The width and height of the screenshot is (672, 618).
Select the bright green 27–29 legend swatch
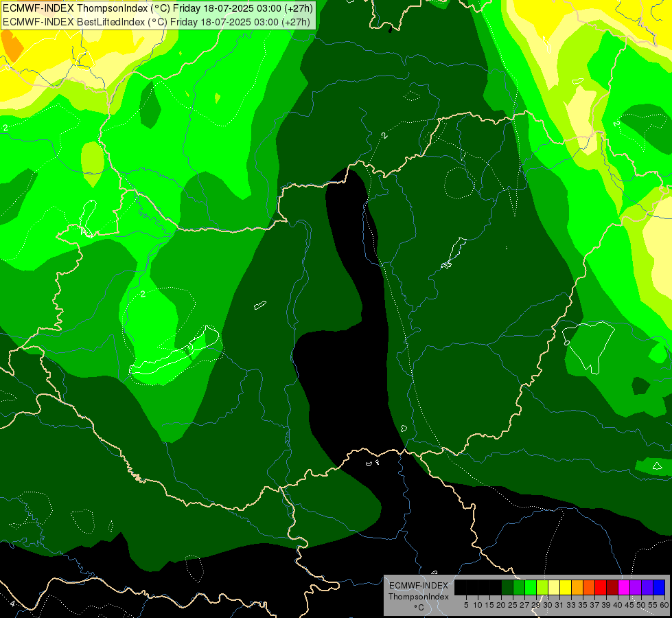pos(531,587)
